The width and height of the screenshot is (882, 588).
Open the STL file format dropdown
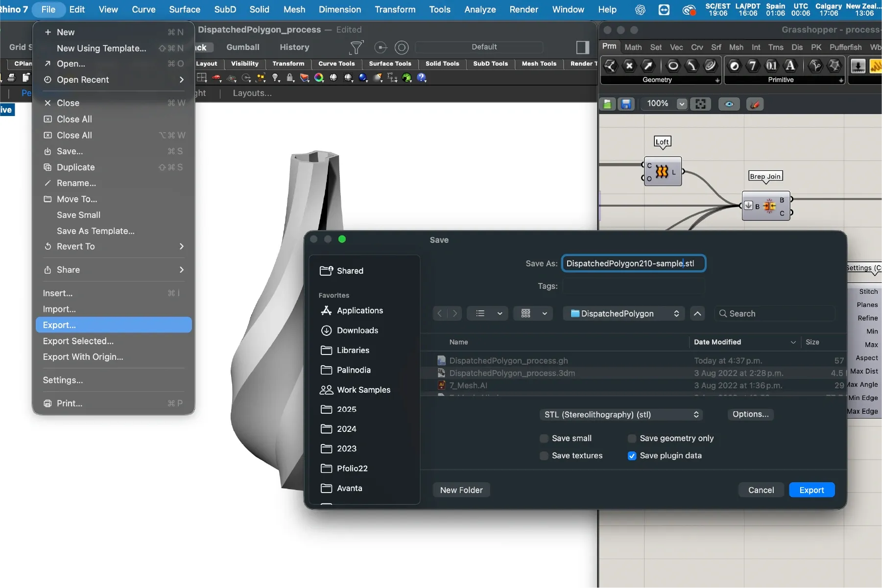pyautogui.click(x=621, y=415)
